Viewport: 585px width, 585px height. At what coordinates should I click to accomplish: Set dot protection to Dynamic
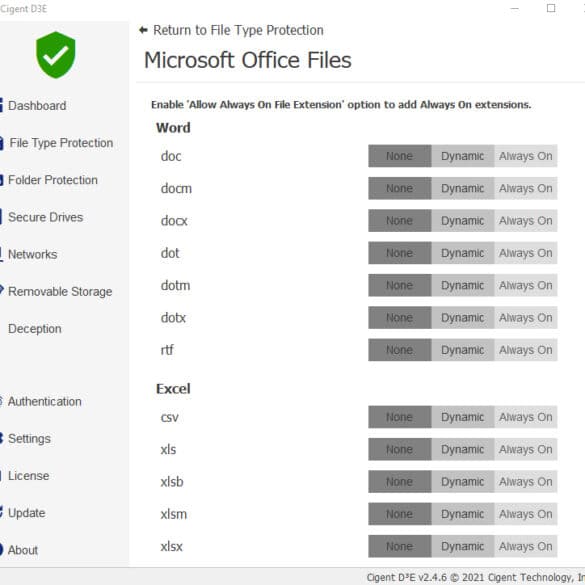463,253
